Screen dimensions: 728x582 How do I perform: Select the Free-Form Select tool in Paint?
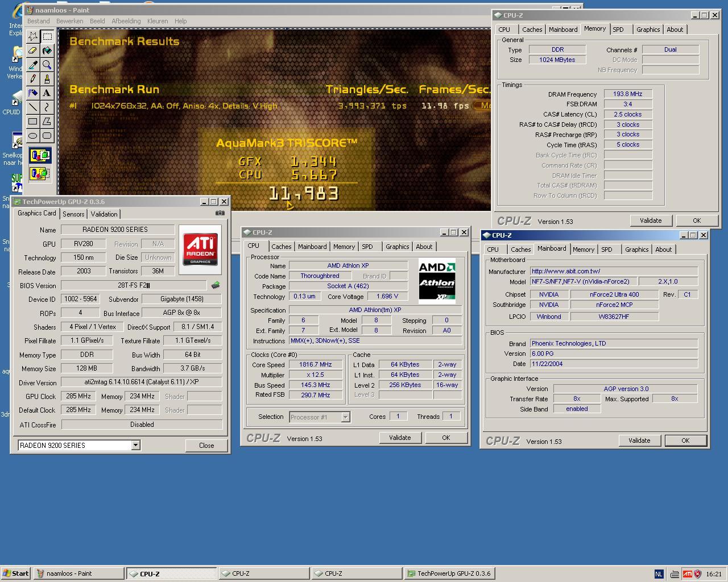[33, 36]
